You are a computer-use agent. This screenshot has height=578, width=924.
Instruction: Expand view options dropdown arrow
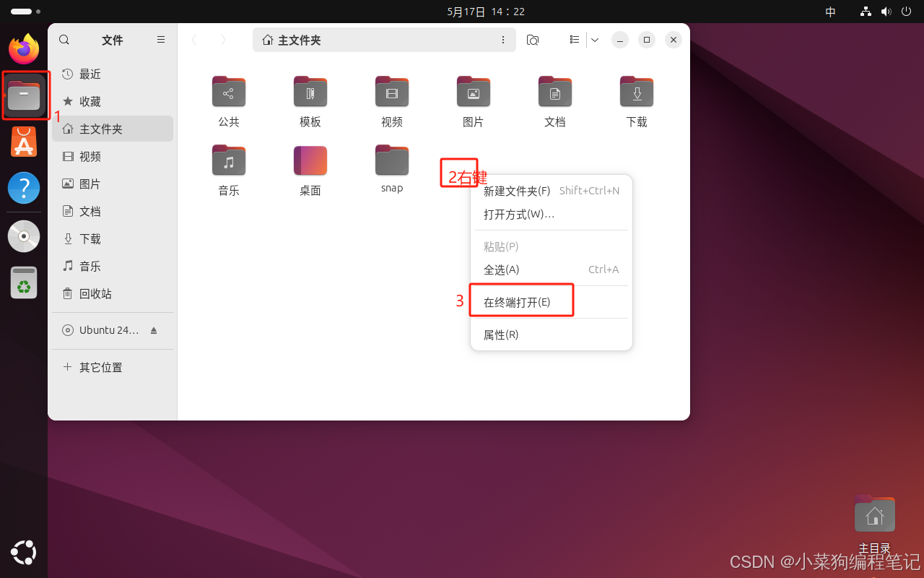click(595, 40)
